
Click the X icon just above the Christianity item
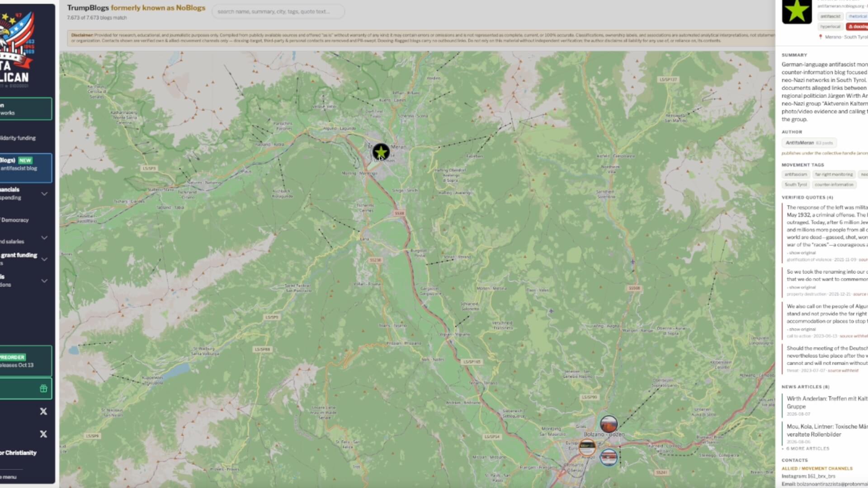click(43, 434)
